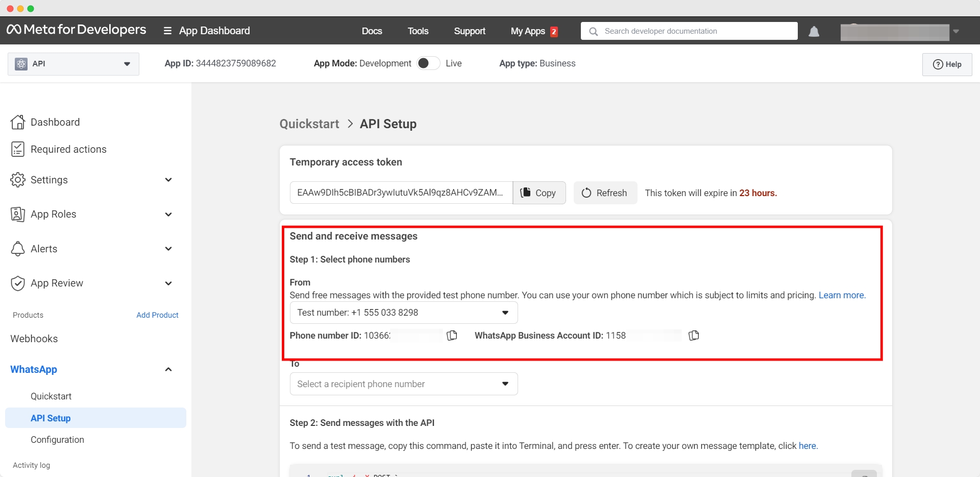Click the App Dashboard label
This screenshot has height=477, width=980.
pyautogui.click(x=214, y=31)
